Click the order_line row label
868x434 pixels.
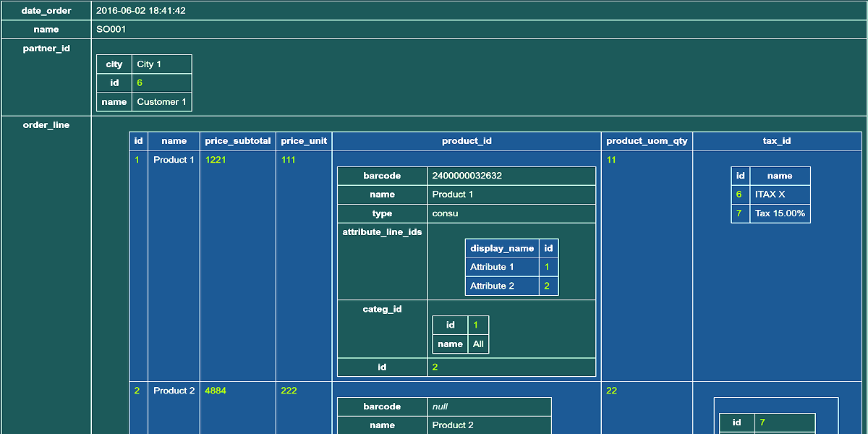(x=46, y=125)
